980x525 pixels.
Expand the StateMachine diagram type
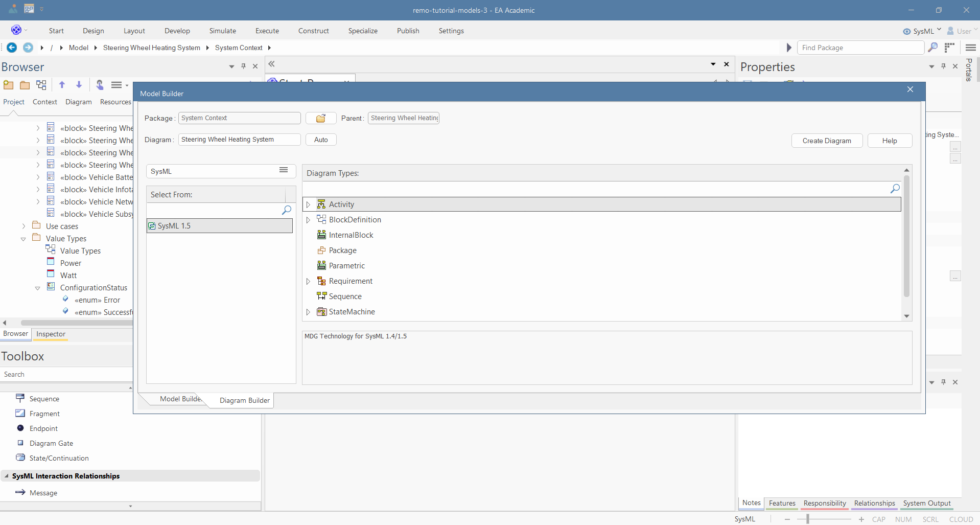(308, 312)
